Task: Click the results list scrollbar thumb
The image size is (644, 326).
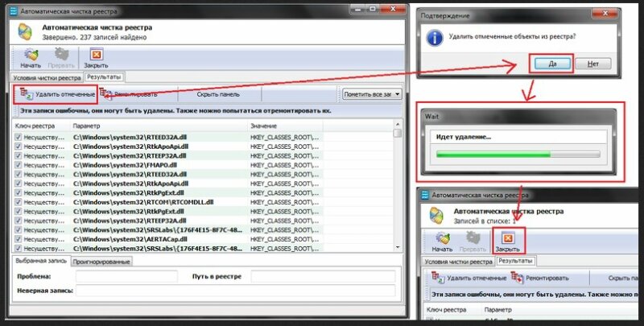Action: pos(397,133)
